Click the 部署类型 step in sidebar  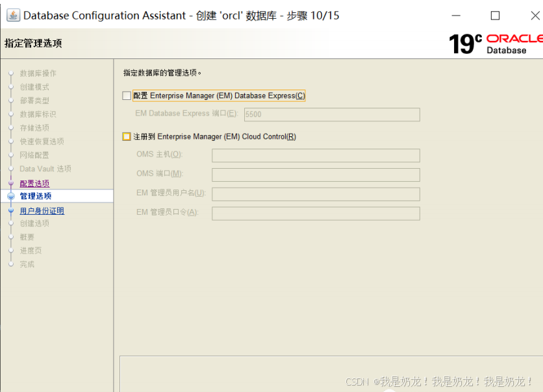pyautogui.click(x=34, y=101)
